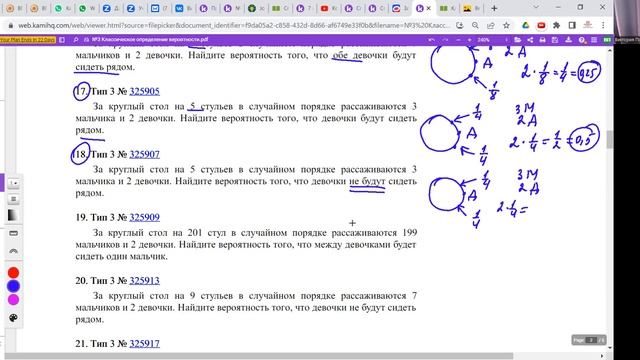Close the active Kami tab

point(429,8)
